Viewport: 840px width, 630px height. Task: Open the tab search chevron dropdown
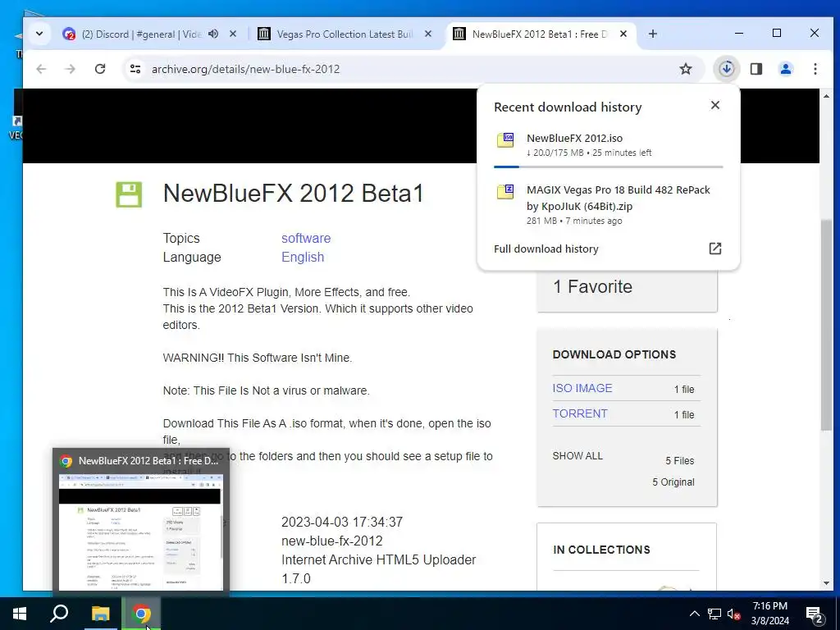pyautogui.click(x=39, y=34)
